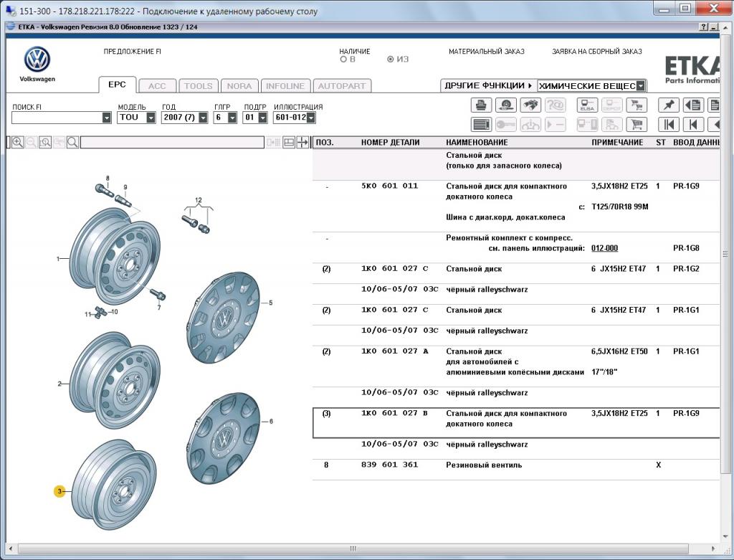Select the 'В' availability radio button
The height and width of the screenshot is (560, 734).
[x=343, y=60]
